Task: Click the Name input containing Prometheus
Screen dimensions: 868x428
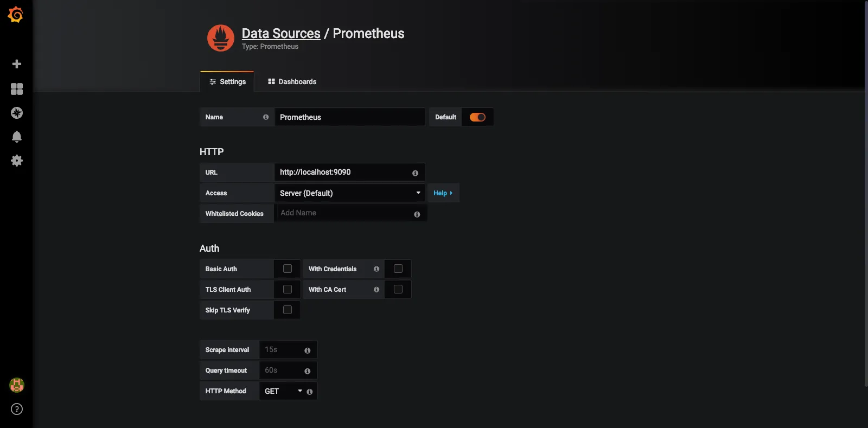Action: click(x=350, y=117)
